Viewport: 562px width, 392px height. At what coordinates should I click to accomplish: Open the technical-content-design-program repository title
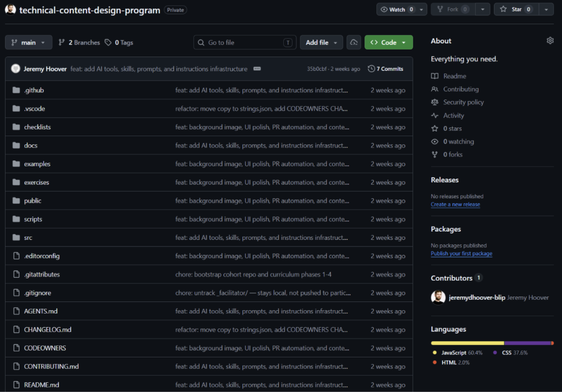tap(89, 10)
